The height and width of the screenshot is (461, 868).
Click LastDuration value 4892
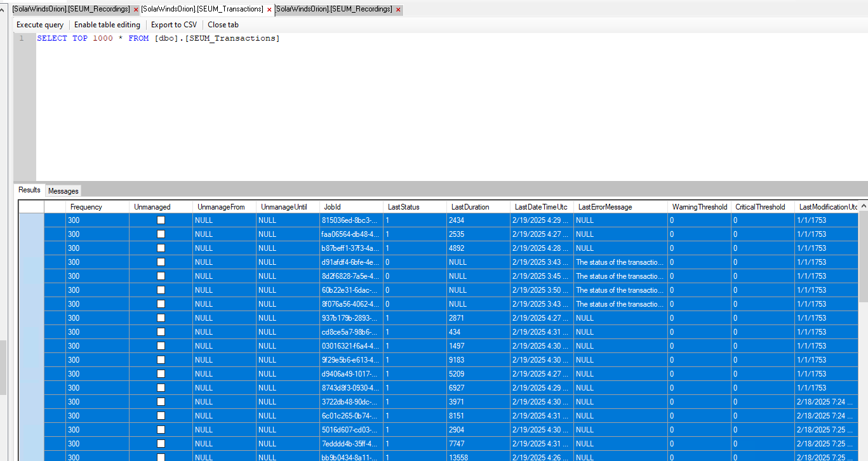tap(478, 248)
